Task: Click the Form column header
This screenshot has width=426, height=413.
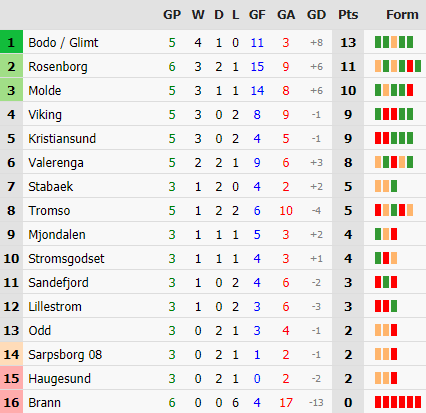Action: coord(402,15)
